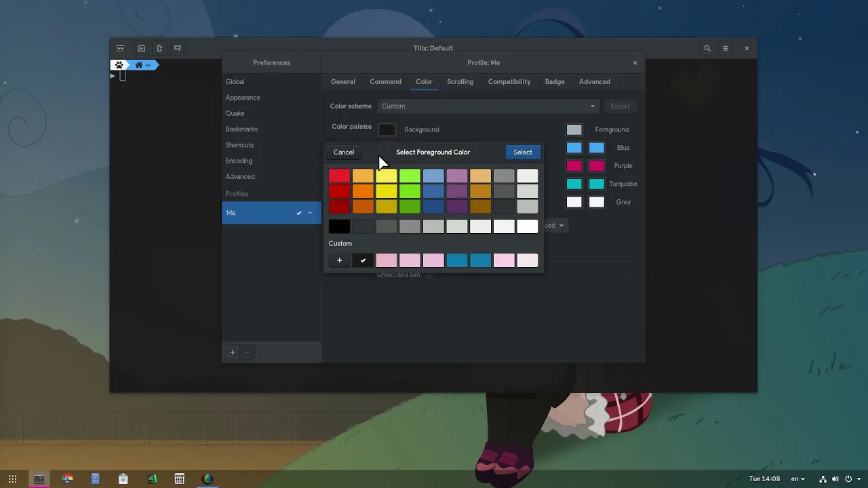
Task: Add terminal right icon in Tilix header
Action: tap(159, 48)
